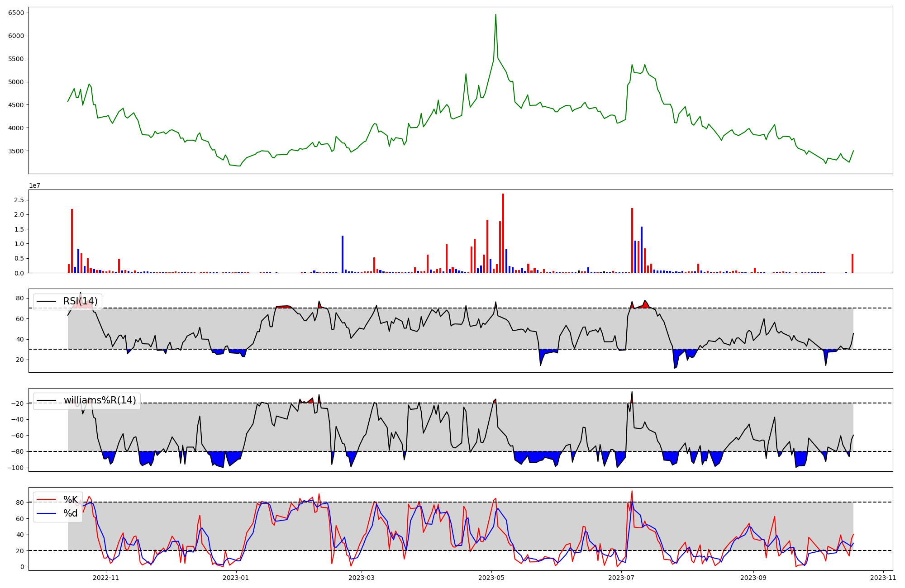Click the tall blue volume bar near 2023-02
905x588 pixels.
point(343,254)
